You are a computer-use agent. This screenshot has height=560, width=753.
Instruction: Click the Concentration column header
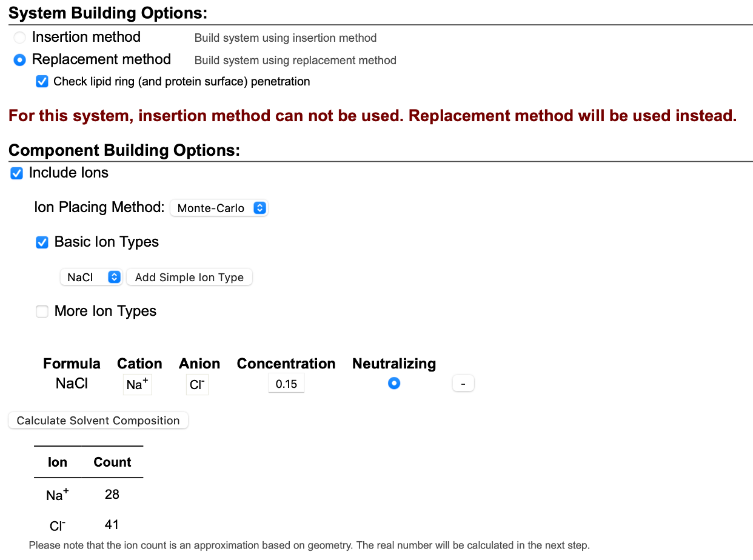click(x=286, y=364)
